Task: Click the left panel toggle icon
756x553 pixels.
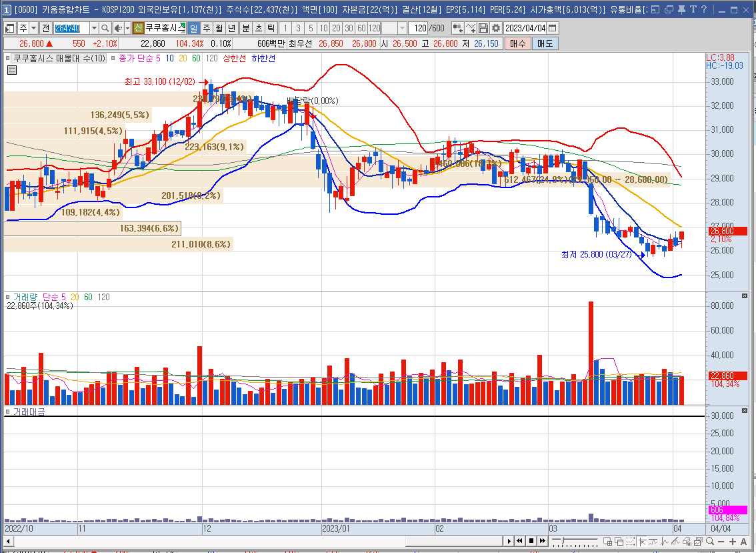Action: pyautogui.click(x=9, y=29)
